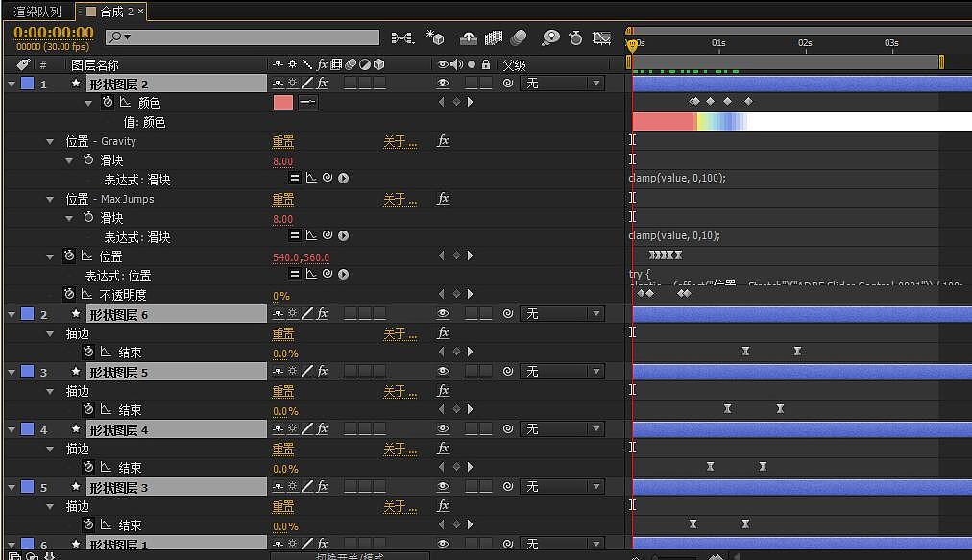Go to previous keyframe for 不透明度

(x=442, y=294)
